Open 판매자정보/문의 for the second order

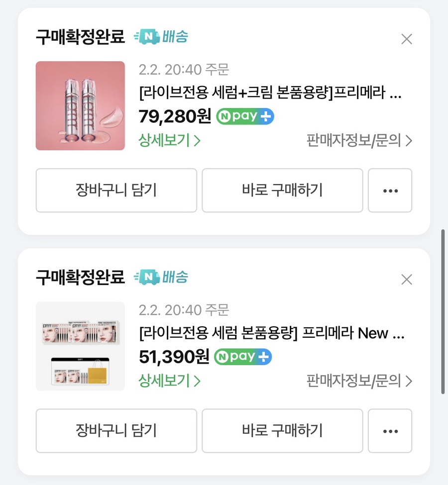click(359, 381)
